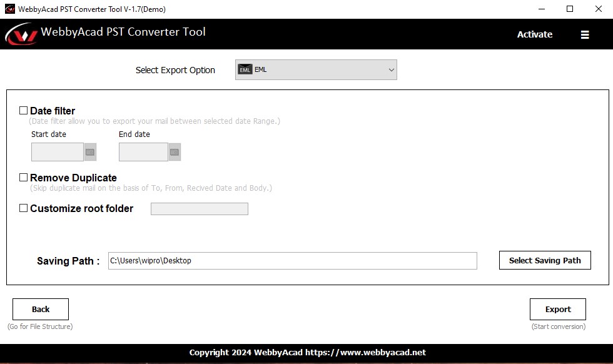
Task: Tick the Remove Duplicate checkbox
Action: click(24, 178)
